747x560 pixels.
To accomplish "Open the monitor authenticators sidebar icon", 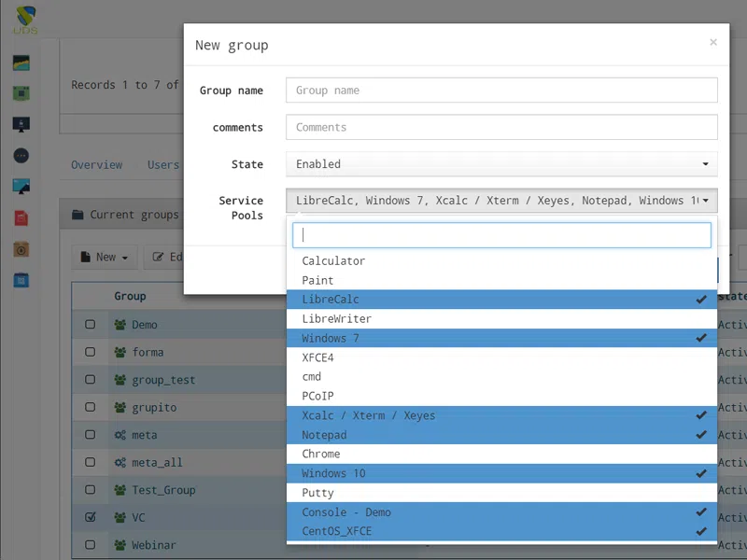I will click(x=21, y=124).
